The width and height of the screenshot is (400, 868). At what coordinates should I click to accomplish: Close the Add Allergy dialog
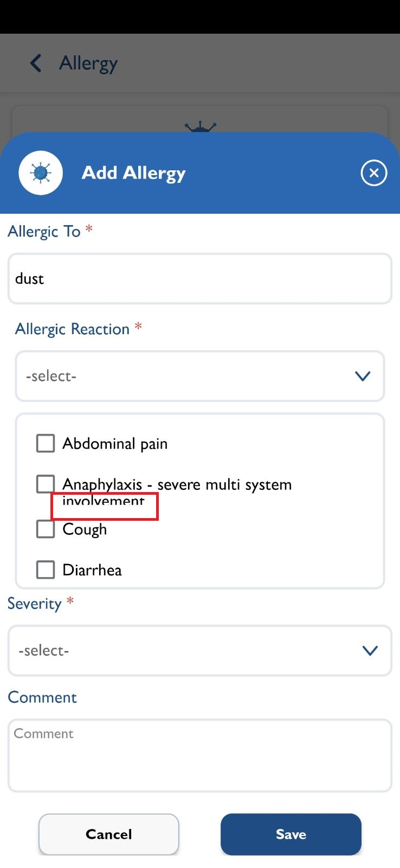pyautogui.click(x=373, y=173)
